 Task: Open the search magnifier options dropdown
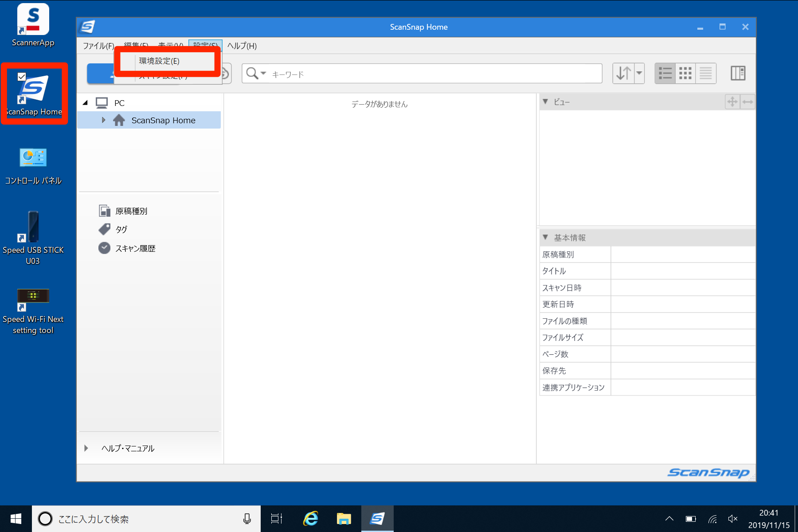pos(256,74)
